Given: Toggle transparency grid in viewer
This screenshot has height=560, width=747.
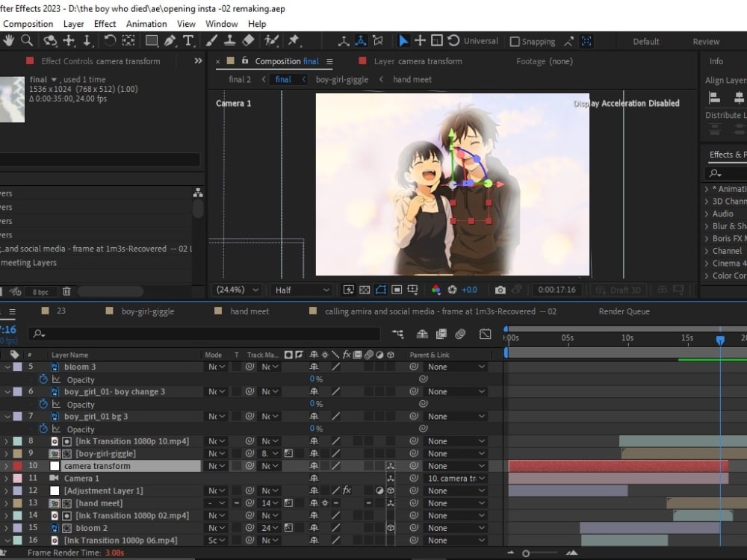Looking at the screenshot, I should point(365,290).
